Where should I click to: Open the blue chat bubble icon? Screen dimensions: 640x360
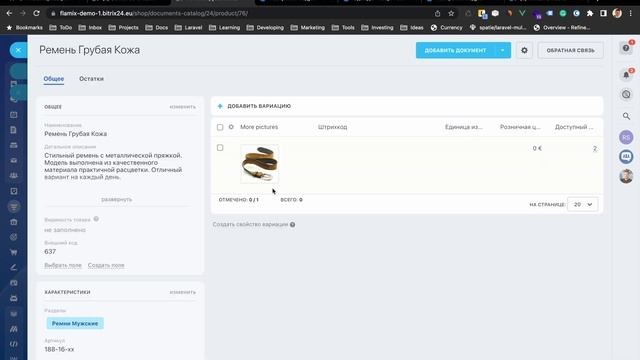626,157
